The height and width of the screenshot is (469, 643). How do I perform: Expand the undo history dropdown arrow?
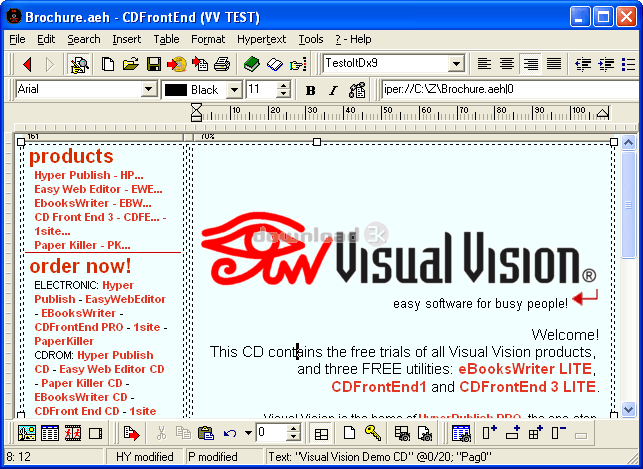[248, 433]
